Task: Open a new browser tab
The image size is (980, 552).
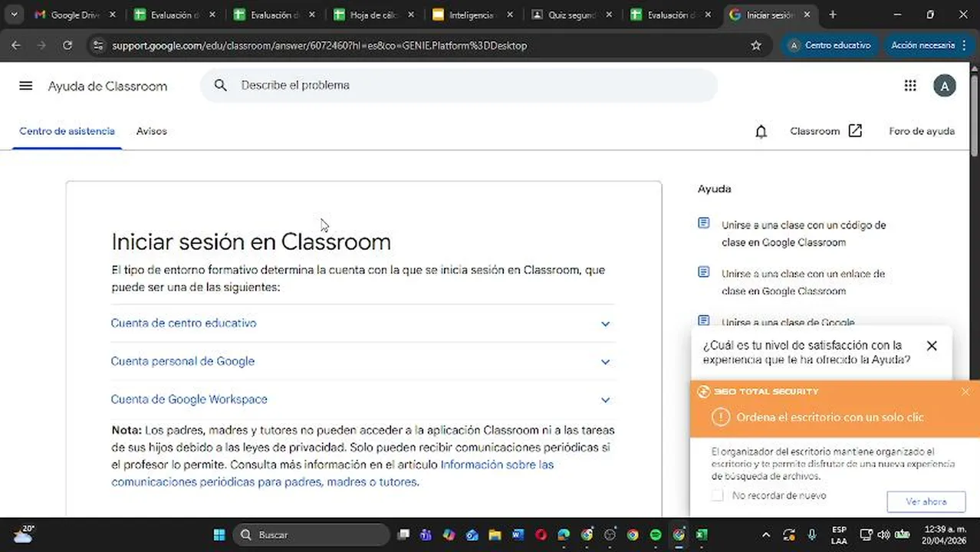Action: coord(833,15)
